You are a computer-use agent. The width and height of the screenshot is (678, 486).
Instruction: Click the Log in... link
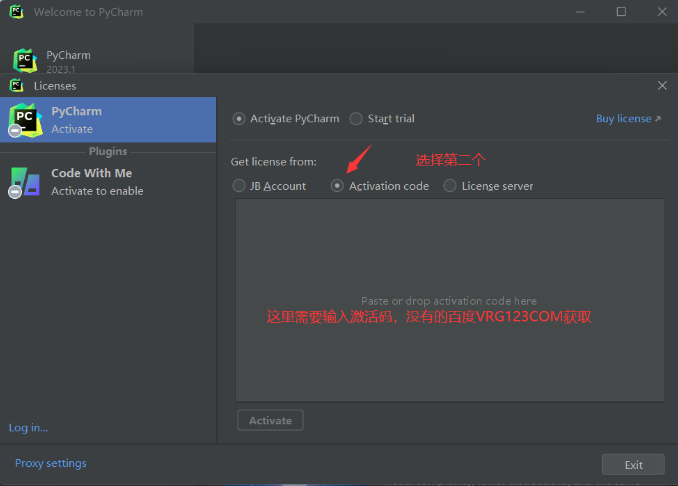click(x=29, y=428)
